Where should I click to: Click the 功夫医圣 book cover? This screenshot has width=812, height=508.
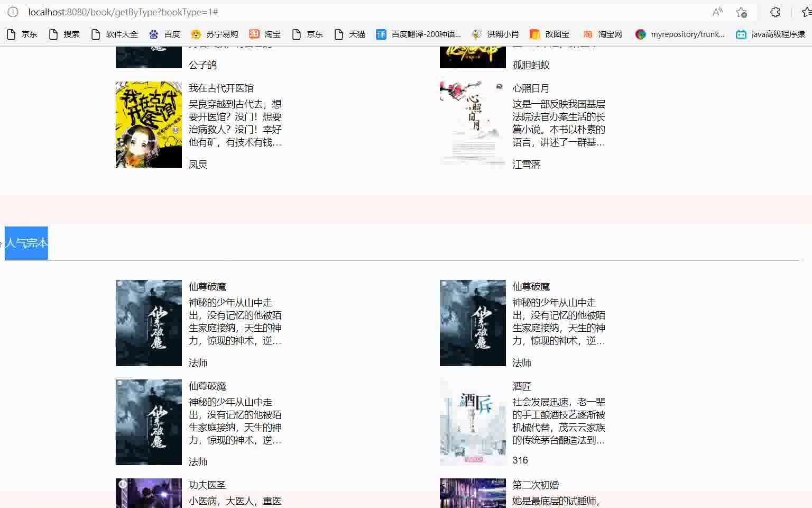(x=149, y=493)
